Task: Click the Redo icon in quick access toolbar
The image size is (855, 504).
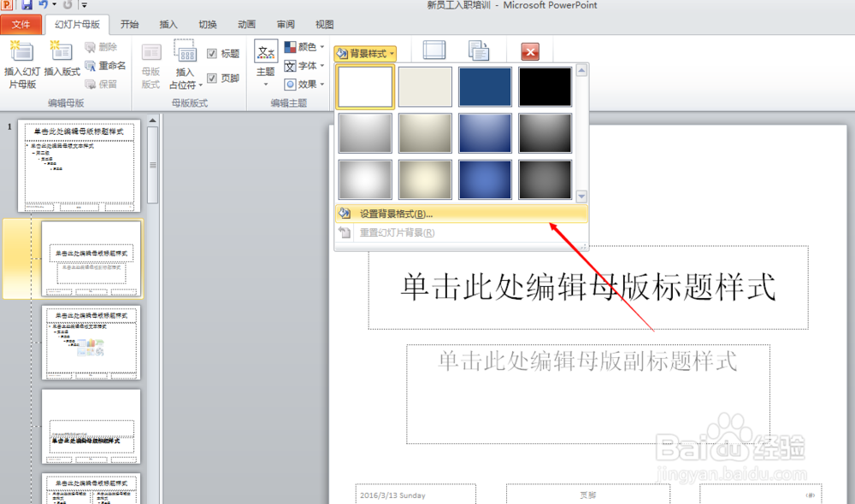Action: tap(68, 4)
